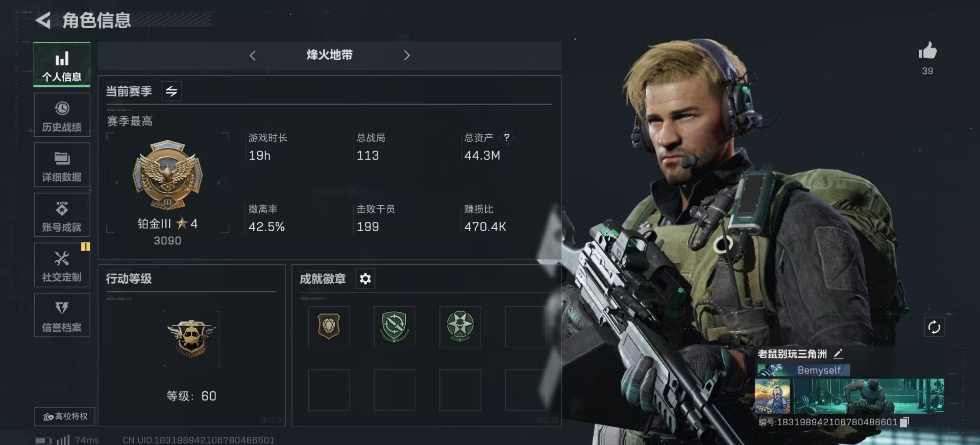This screenshot has width=980, height=445.
Task: Switch to the previous mode with the left chevron
Action: coord(253,56)
